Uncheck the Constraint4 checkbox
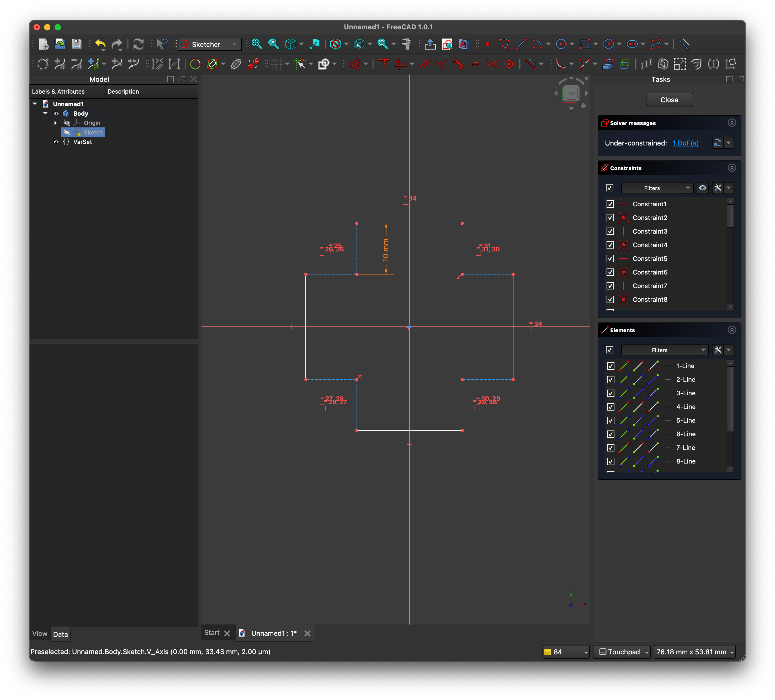The image size is (775, 700). coord(610,245)
